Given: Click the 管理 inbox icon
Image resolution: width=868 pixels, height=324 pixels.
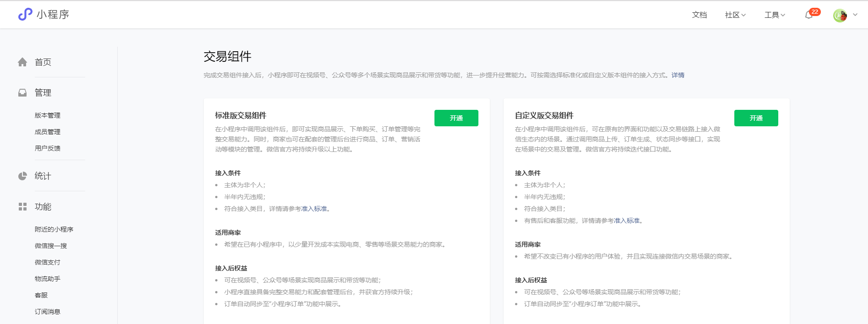Looking at the screenshot, I should click(22, 93).
